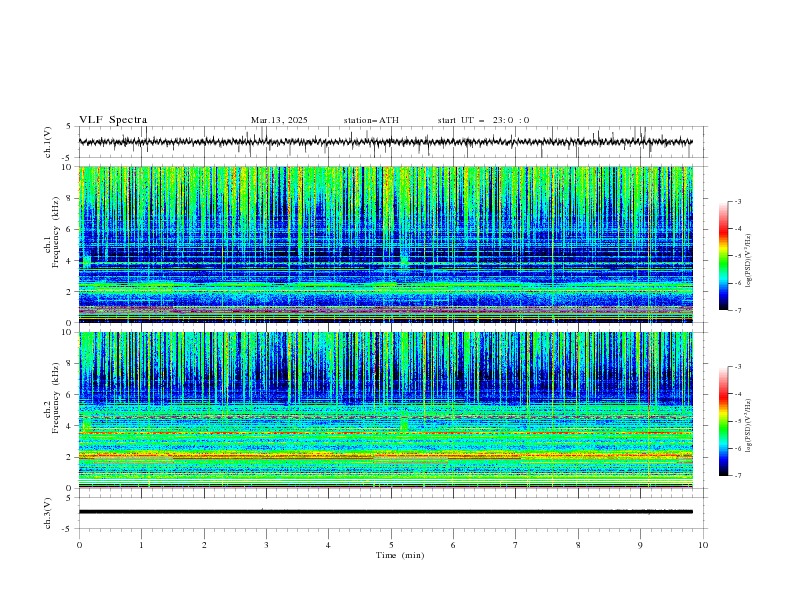Image resolution: width=792 pixels, height=612 pixels.
Task: Click the time axis tick label "10"
Action: pyautogui.click(x=703, y=545)
